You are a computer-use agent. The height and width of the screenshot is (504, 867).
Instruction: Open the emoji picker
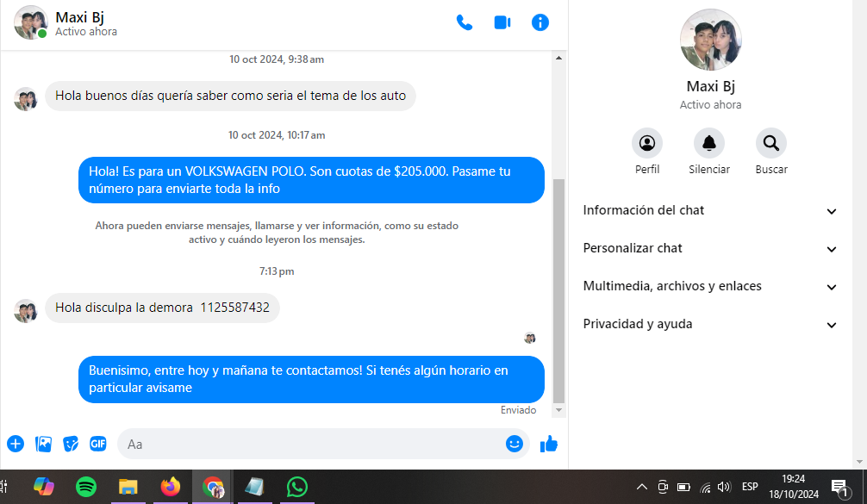pyautogui.click(x=515, y=444)
